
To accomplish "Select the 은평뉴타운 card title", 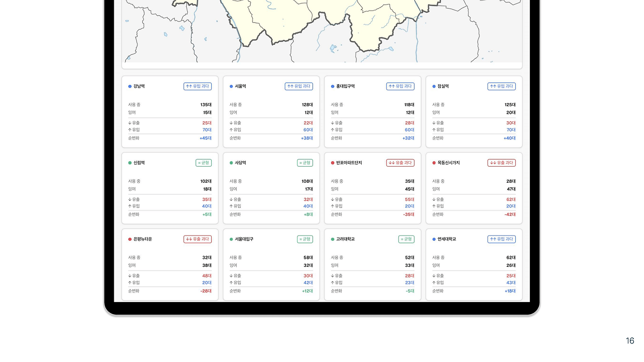I will tap(143, 239).
